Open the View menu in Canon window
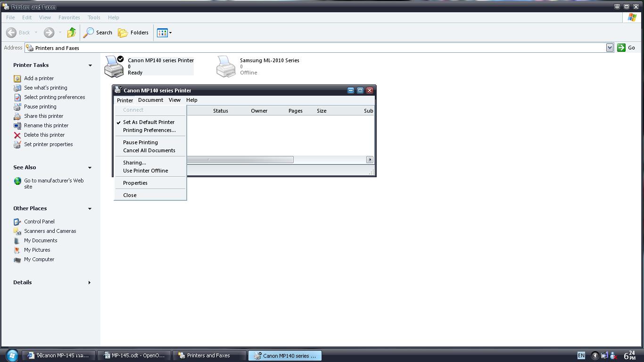 tap(174, 100)
